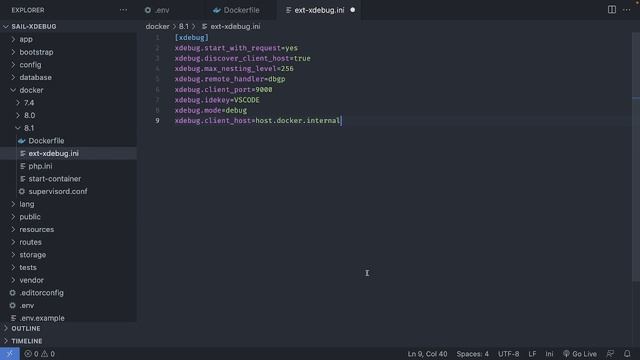Click line xdebug.discover_client_host=true
Image resolution: width=640 pixels, height=360 pixels.
242,58
